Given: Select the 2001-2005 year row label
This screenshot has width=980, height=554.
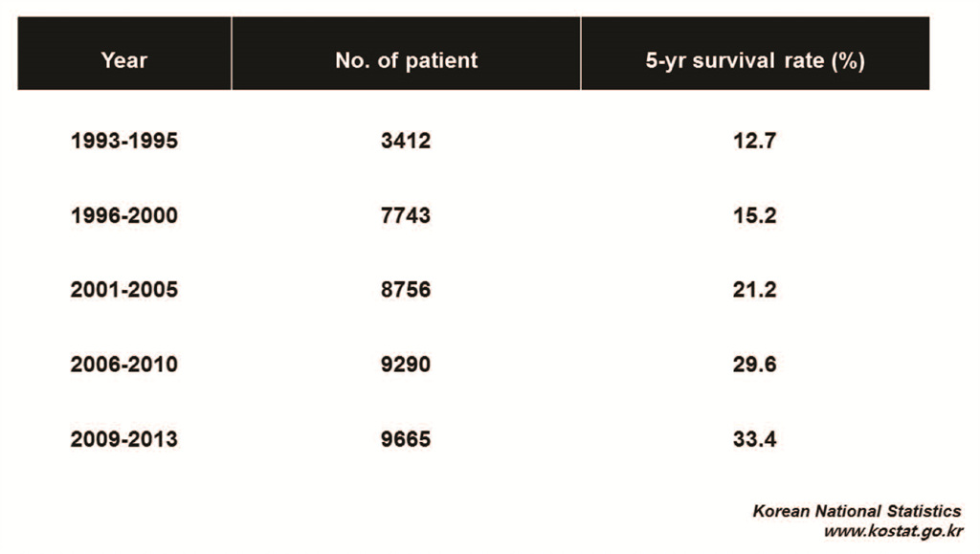Looking at the screenshot, I should [x=124, y=290].
